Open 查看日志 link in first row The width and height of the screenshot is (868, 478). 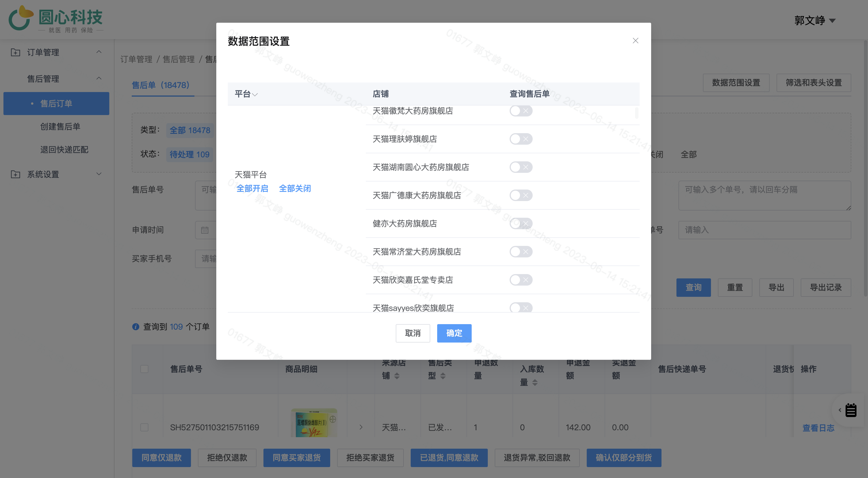(818, 428)
